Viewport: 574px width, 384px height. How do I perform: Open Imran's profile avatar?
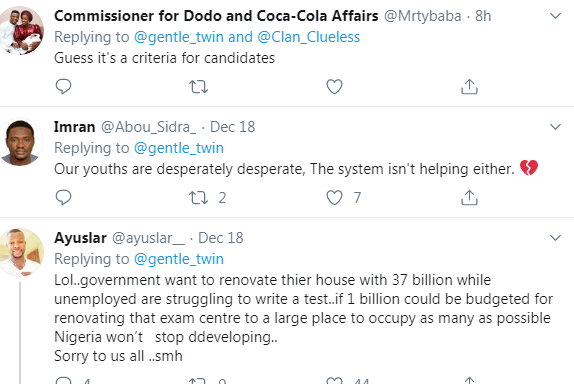[21, 142]
